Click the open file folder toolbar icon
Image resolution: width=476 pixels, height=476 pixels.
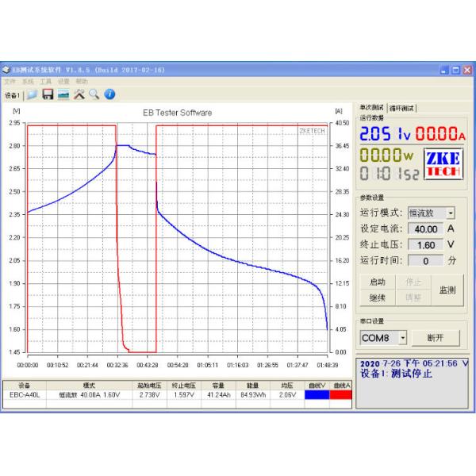coord(33,94)
